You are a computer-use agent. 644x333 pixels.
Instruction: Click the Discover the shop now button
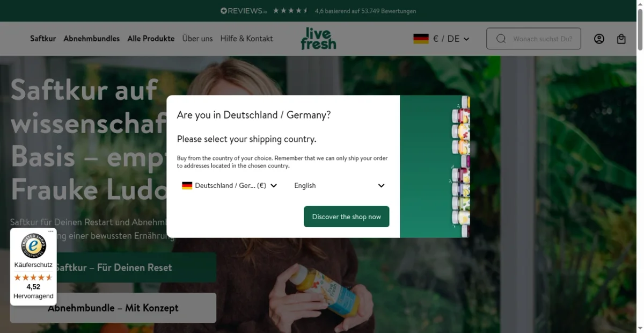tap(347, 216)
